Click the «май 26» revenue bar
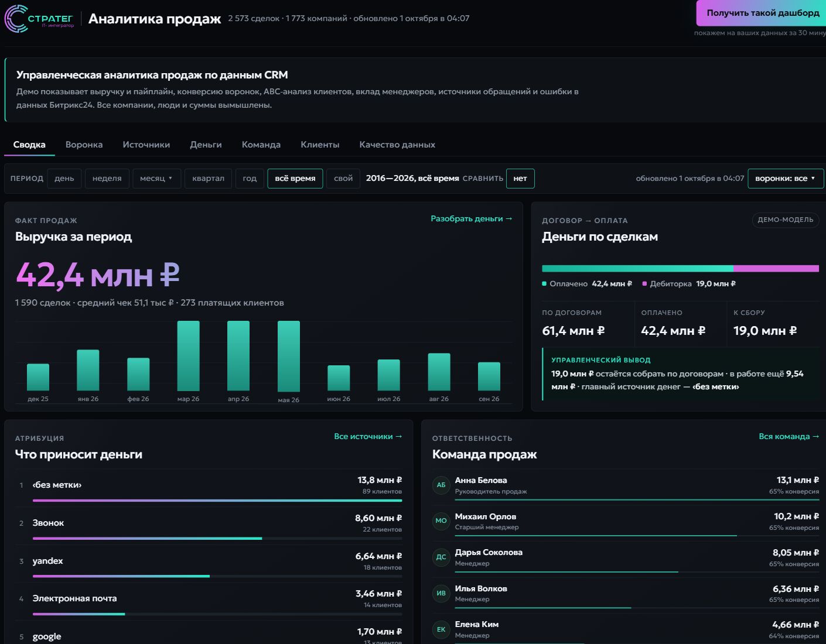Image resolution: width=826 pixels, height=644 pixels. (289, 356)
